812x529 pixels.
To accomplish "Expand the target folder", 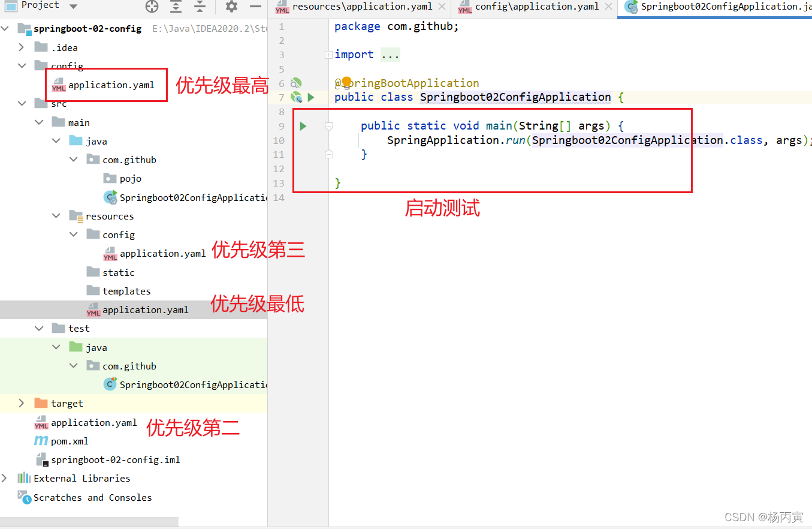I will (x=22, y=403).
